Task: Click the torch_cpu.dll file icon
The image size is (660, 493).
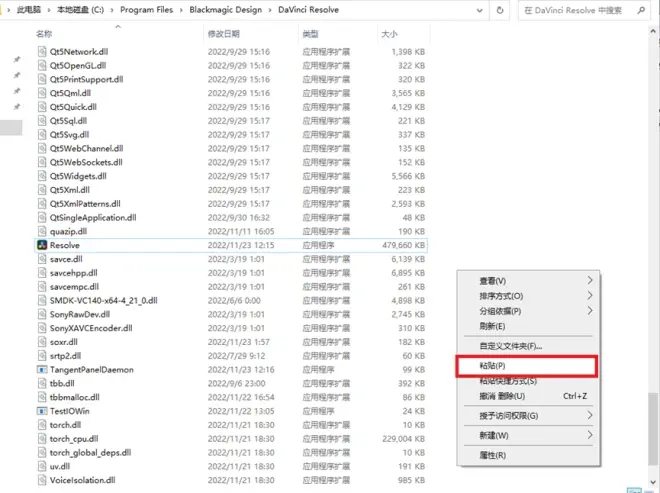Action: point(42,439)
